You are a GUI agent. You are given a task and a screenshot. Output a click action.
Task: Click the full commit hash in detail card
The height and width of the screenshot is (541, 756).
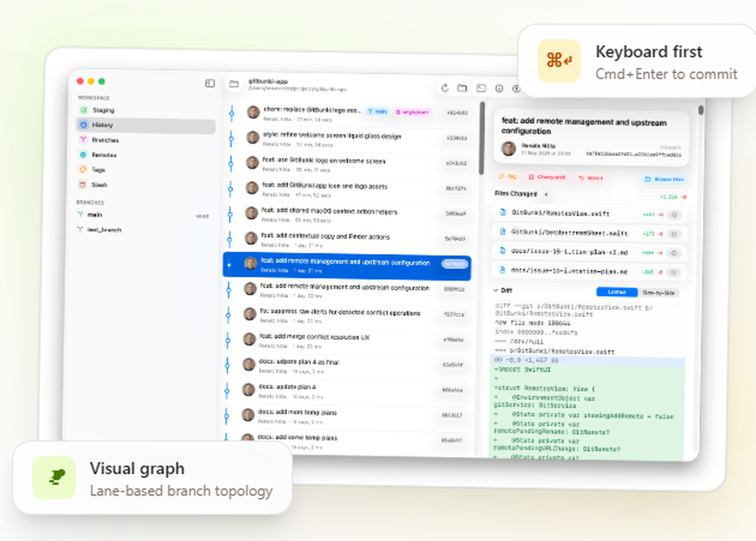pos(634,154)
